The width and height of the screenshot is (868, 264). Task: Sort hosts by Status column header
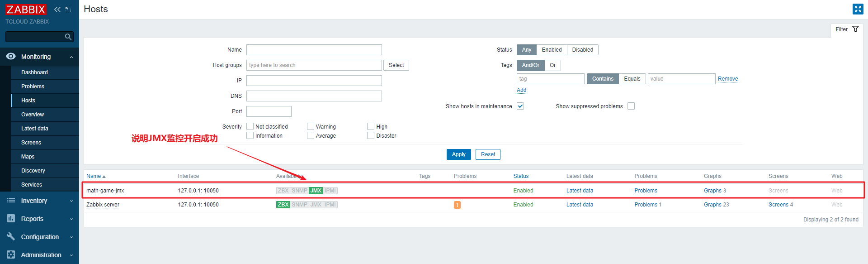tap(521, 176)
